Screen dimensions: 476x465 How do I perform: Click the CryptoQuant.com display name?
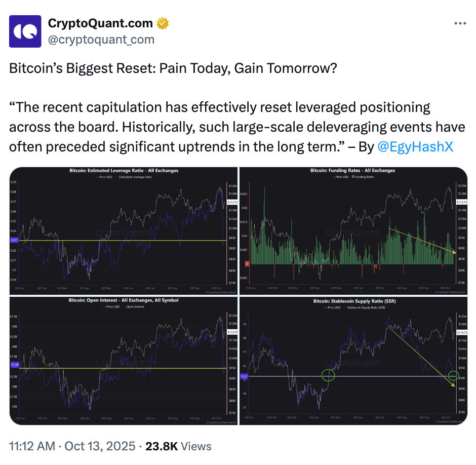100,23
